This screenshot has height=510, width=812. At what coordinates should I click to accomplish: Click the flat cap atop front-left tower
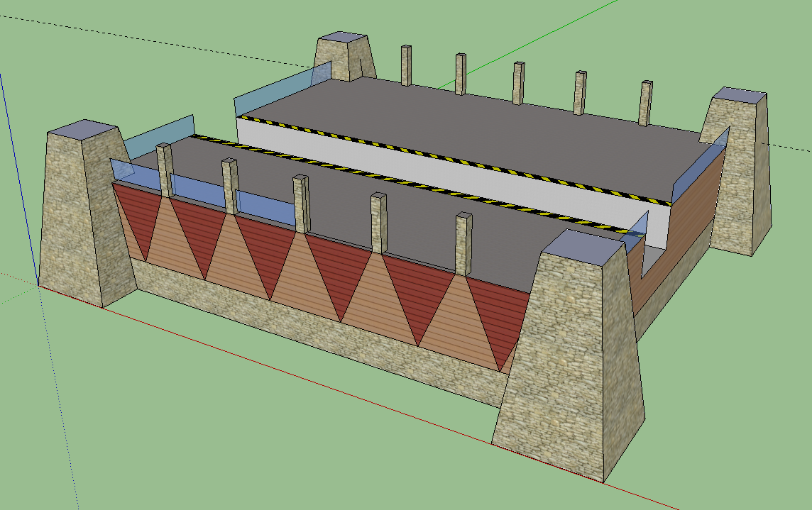84,128
